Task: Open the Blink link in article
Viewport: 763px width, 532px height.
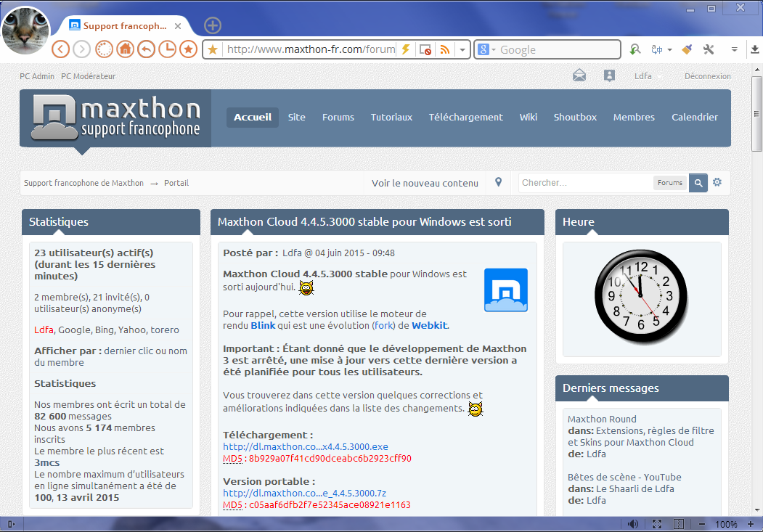Action: [264, 326]
